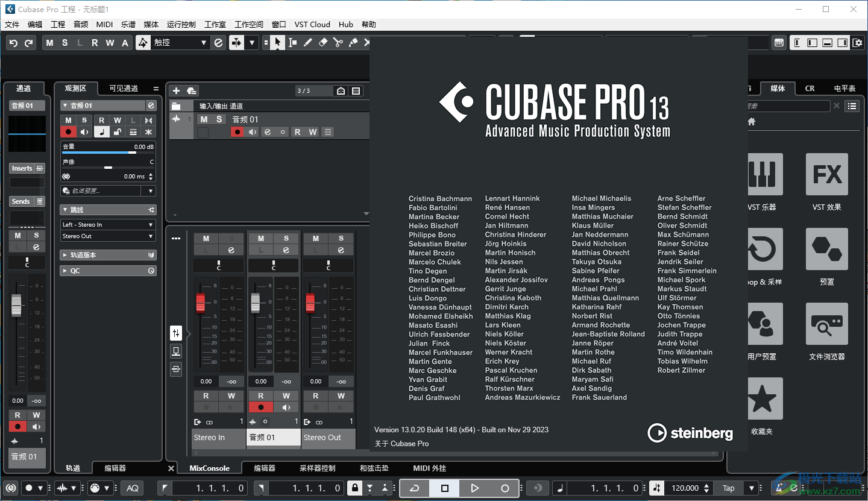Open the 触控 automation mode dropdown
Screen dimensions: 868x501
pyautogui.click(x=180, y=43)
